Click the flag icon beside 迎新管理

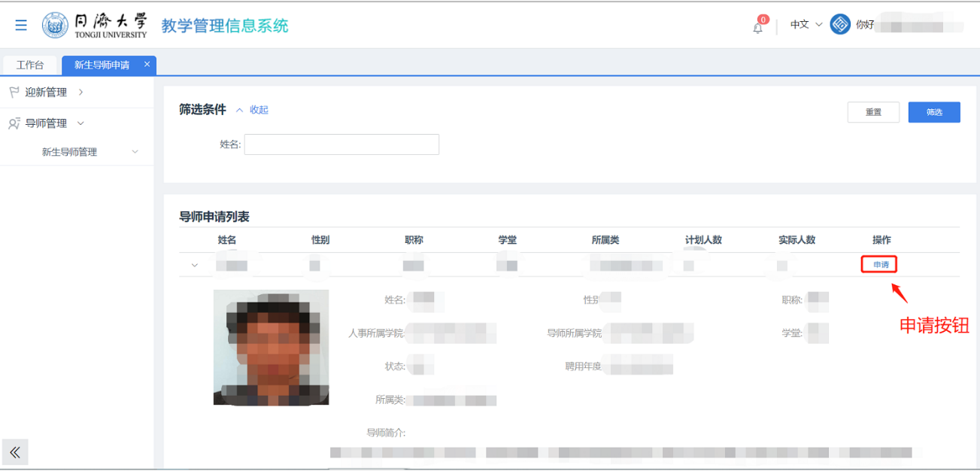click(x=14, y=92)
